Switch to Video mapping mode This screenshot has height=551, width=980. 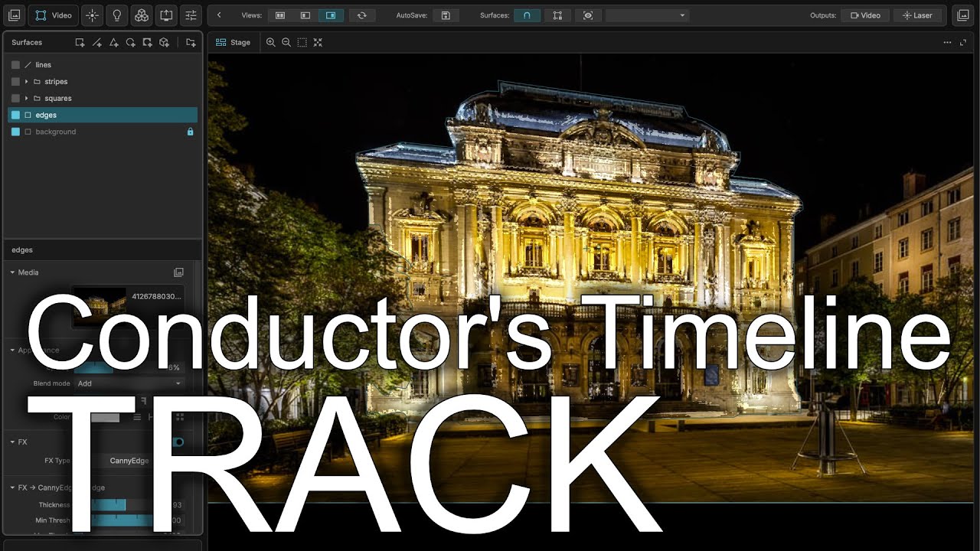(54, 15)
